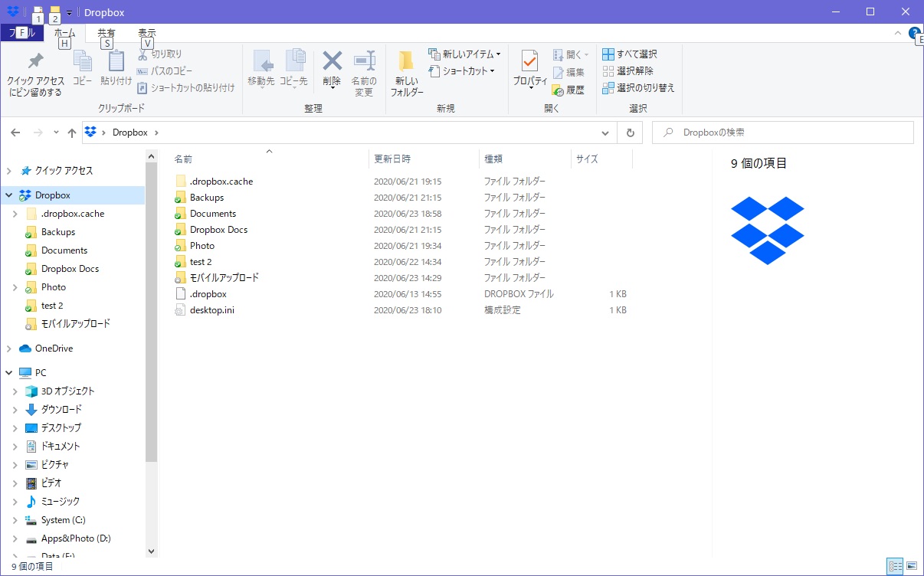Click the Dropboxの検索 search box
This screenshot has width=924, height=576.
pos(783,133)
